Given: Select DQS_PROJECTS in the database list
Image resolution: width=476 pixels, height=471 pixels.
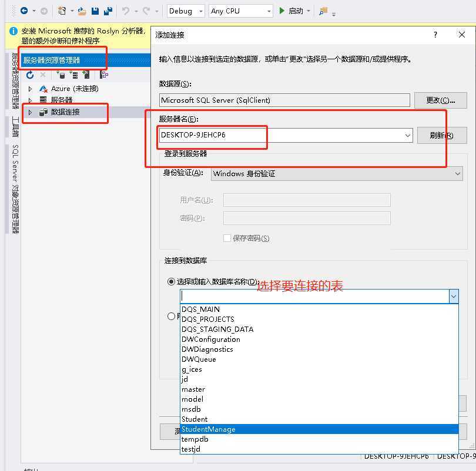Looking at the screenshot, I should click(319, 319).
